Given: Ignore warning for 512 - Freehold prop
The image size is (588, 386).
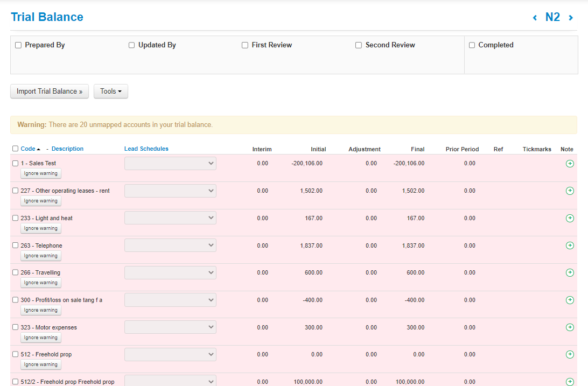Looking at the screenshot, I should tap(41, 364).
